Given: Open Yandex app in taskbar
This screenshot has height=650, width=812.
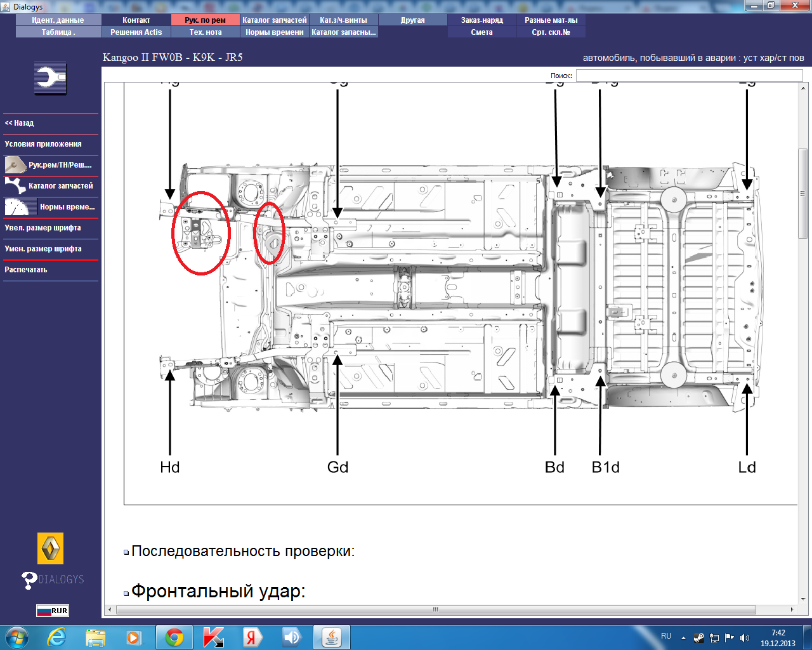Looking at the screenshot, I should pyautogui.click(x=252, y=637).
